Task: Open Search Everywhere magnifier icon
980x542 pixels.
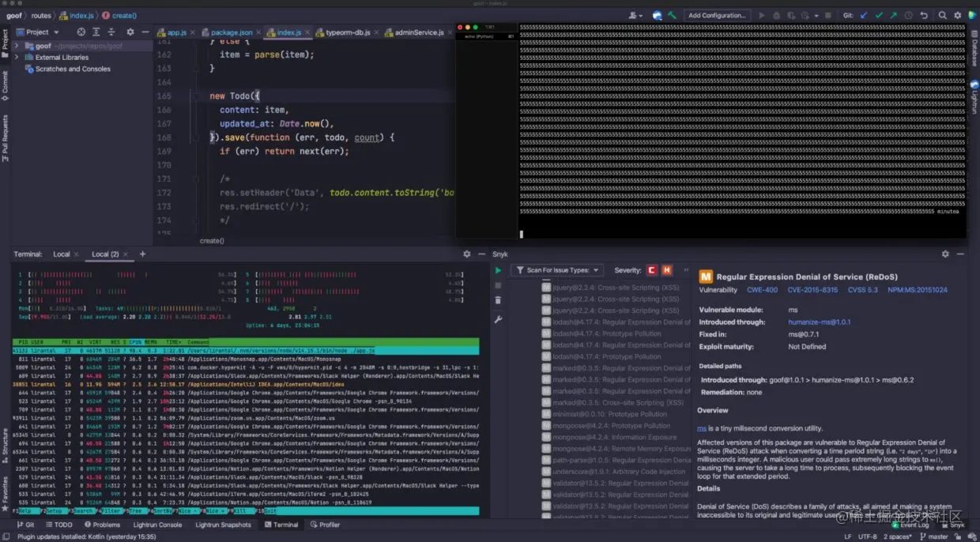Action: tap(942, 15)
